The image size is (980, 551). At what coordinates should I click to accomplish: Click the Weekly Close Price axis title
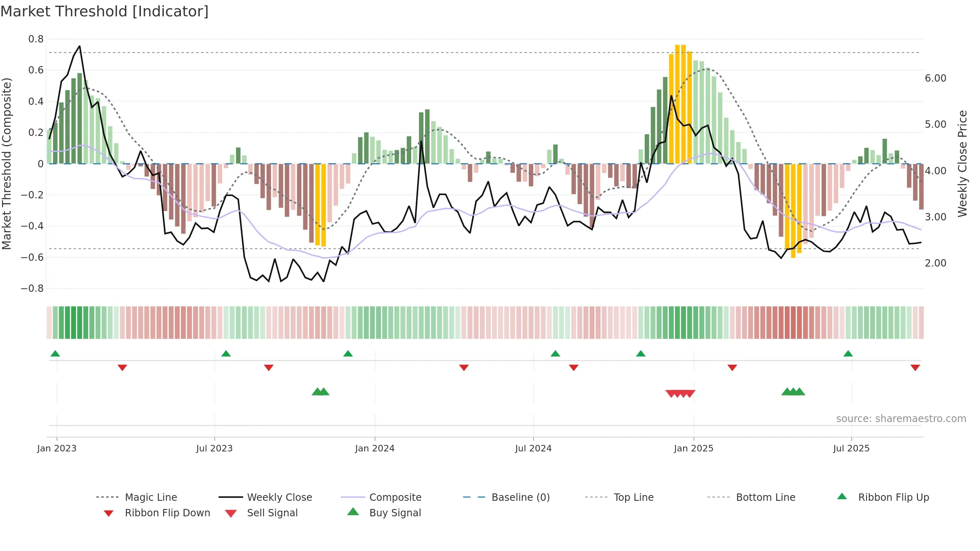point(962,163)
